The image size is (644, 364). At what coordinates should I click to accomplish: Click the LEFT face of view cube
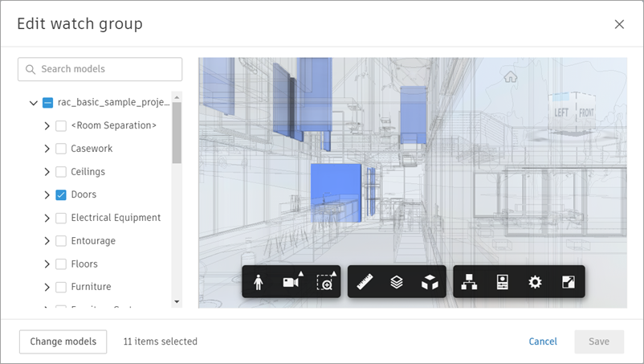tap(561, 112)
